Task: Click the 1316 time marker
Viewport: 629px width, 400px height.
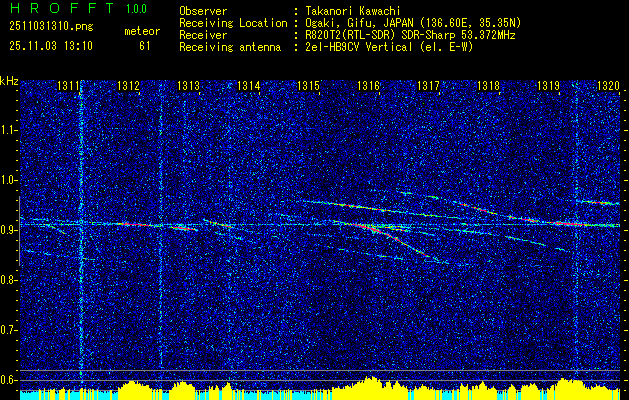Action: (x=368, y=86)
